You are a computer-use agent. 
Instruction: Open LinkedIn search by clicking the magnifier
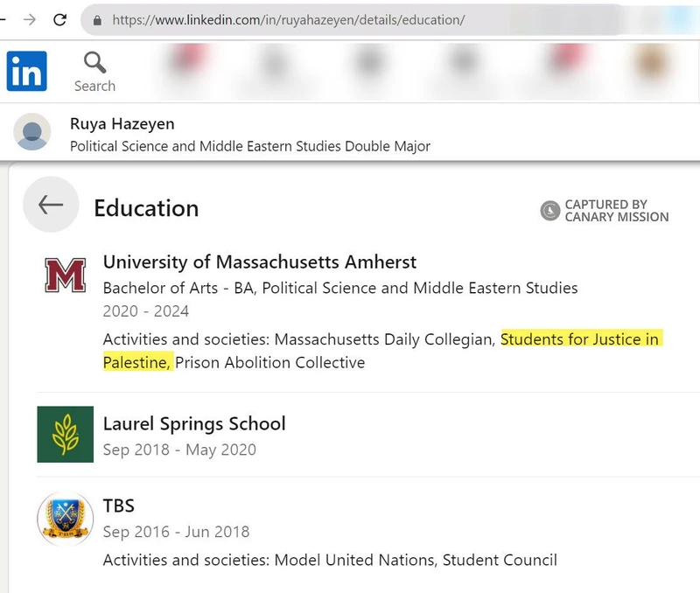pos(94,64)
